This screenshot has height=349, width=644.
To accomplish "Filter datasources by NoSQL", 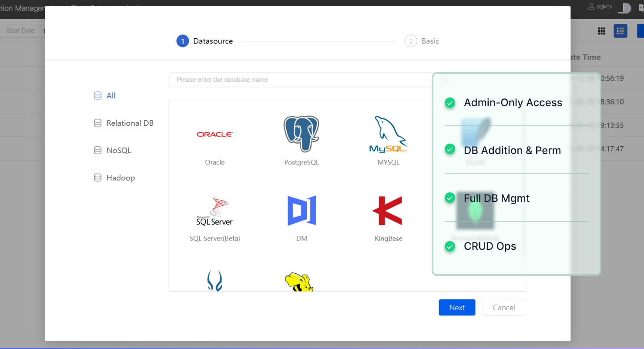I will pos(113,151).
